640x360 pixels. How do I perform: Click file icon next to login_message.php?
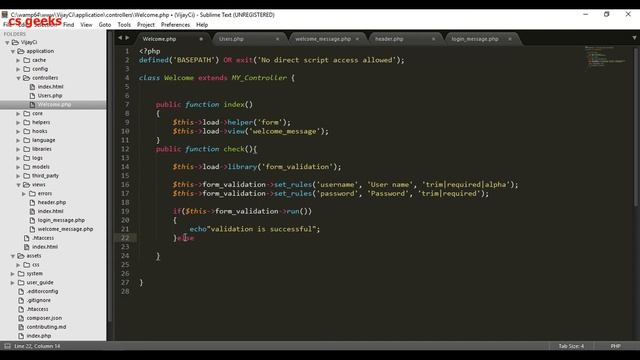[32, 220]
